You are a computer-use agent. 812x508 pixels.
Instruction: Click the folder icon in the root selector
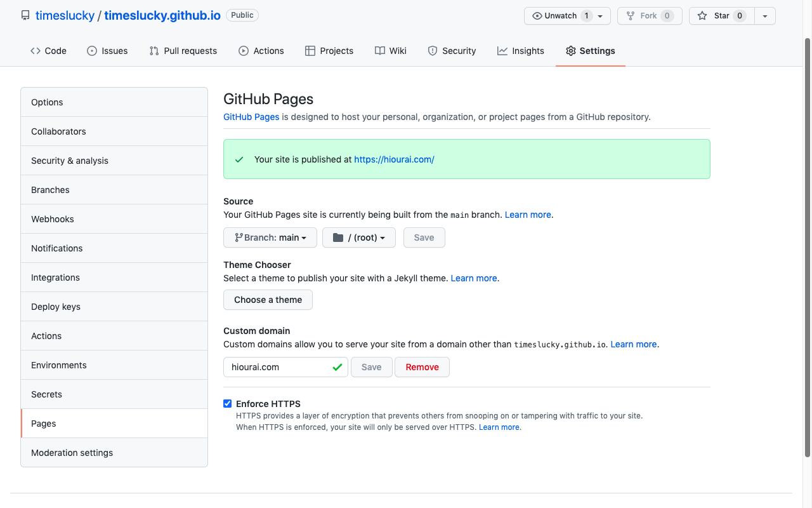pos(338,237)
